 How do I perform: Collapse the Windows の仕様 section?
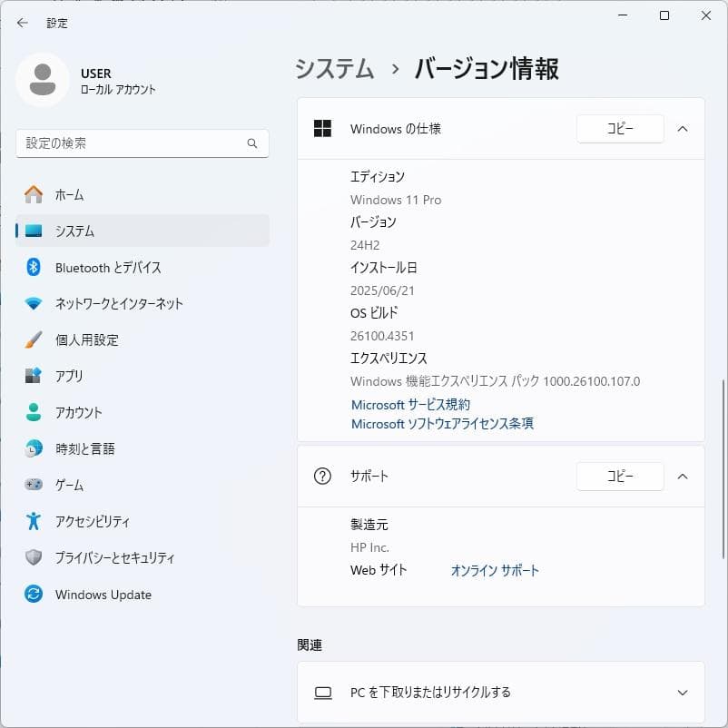click(683, 129)
